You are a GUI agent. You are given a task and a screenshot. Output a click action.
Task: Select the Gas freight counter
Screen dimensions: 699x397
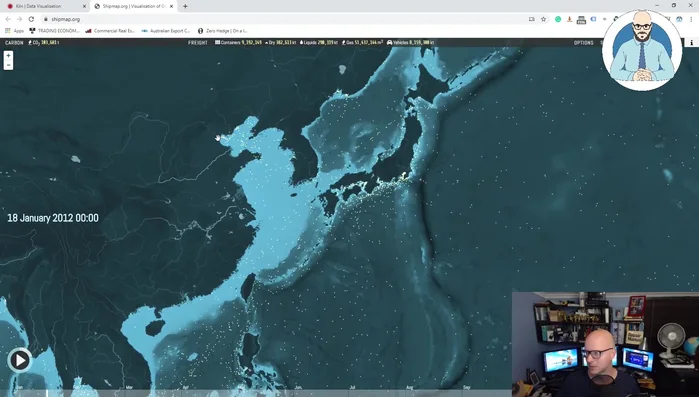(362, 43)
